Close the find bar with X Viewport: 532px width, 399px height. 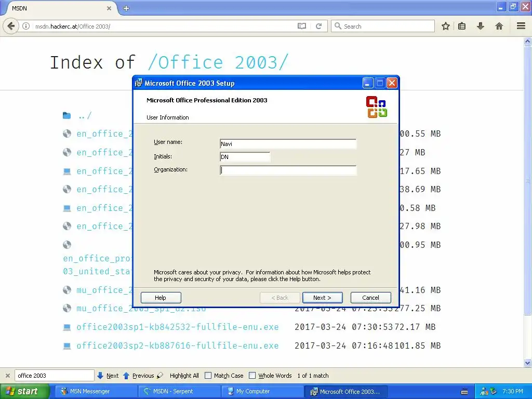7,376
